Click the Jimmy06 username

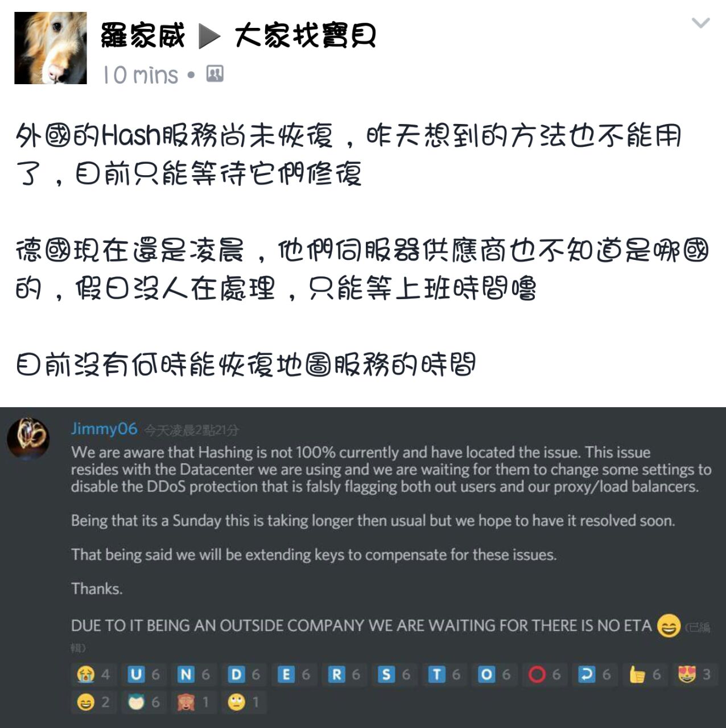[104, 428]
